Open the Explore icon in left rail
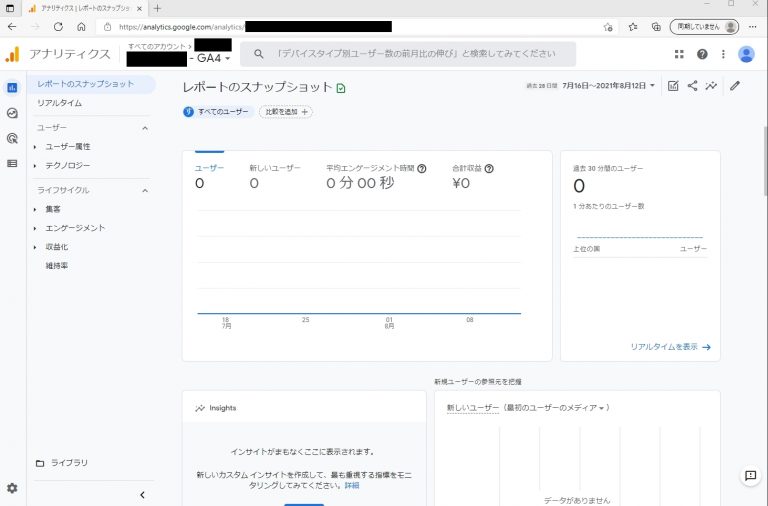The width and height of the screenshot is (768, 506). [x=12, y=113]
